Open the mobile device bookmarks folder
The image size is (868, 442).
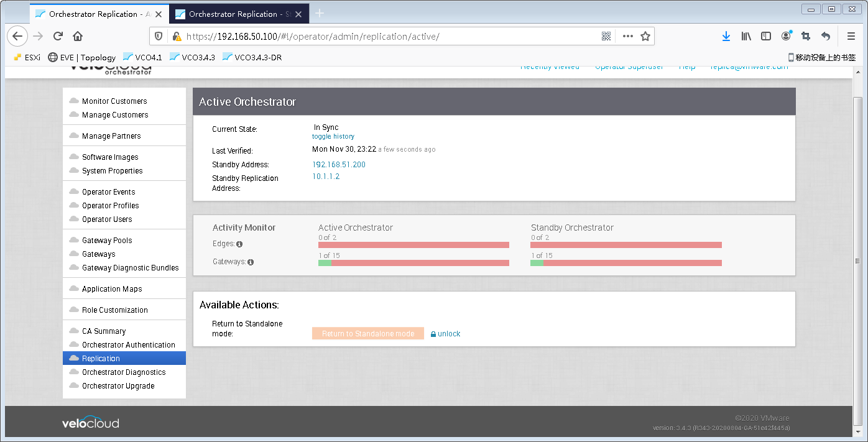(x=822, y=57)
